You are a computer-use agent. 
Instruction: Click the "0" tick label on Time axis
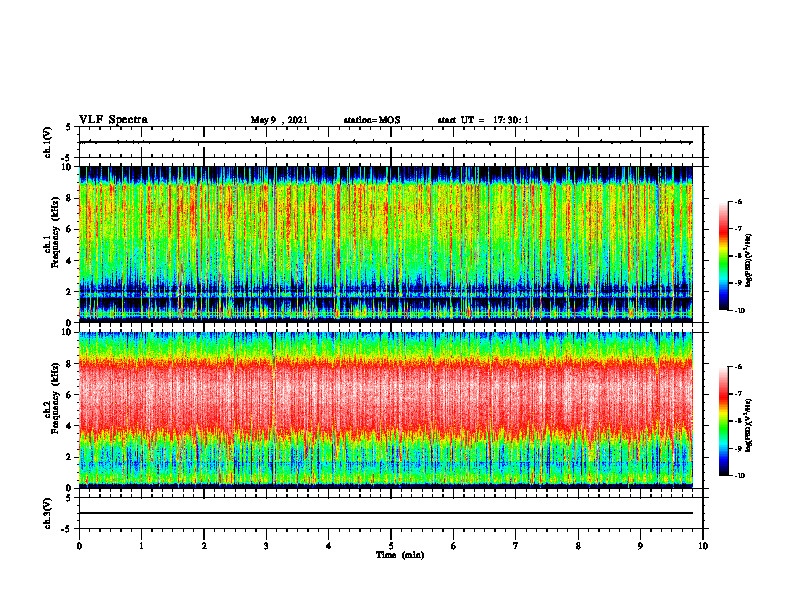tap(79, 546)
